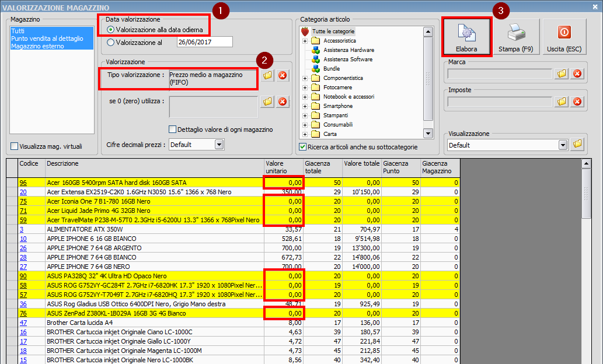Open the Visualizzazione dropdown
Screen dimensions: 603x364
click(563, 145)
